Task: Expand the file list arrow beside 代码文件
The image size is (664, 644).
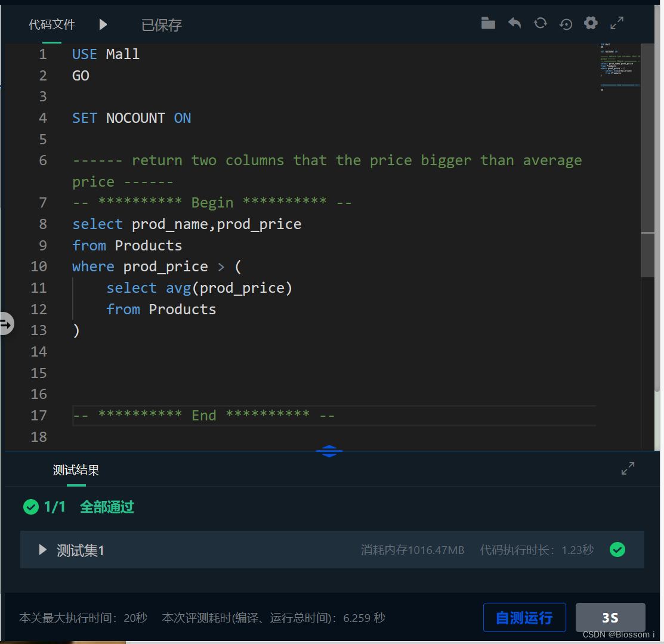Action: tap(103, 24)
